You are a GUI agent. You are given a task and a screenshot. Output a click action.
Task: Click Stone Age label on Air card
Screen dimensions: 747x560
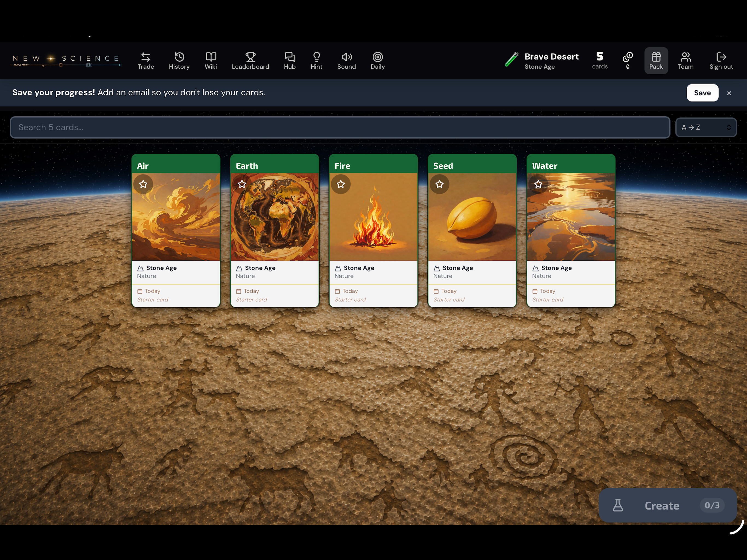tap(161, 268)
